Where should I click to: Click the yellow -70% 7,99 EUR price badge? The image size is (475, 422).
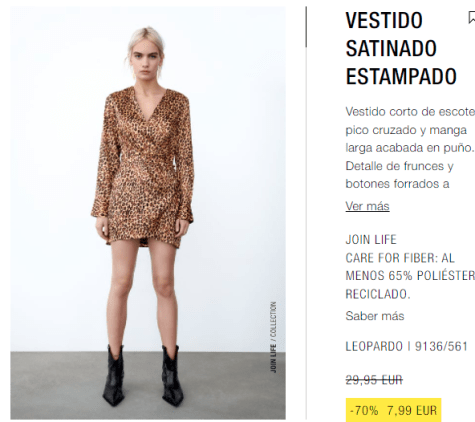click(x=393, y=410)
